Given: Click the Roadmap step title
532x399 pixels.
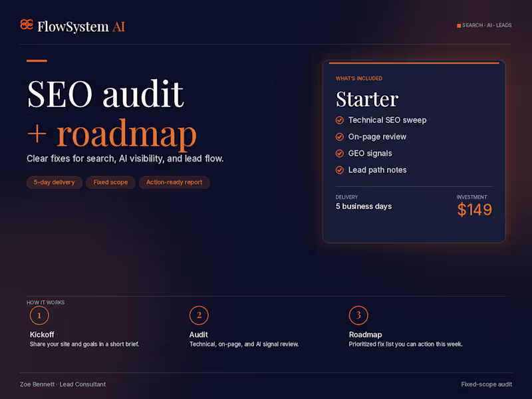Looking at the screenshot, I should click(365, 334).
